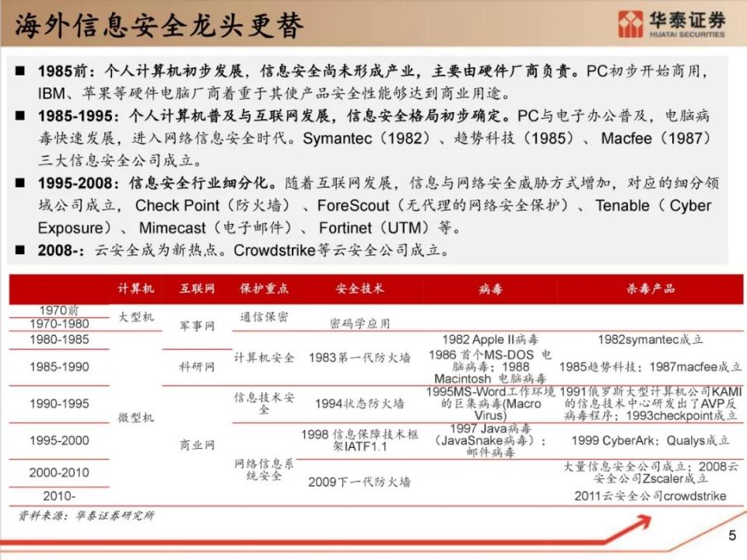This screenshot has height=560, width=747.
Task: Click the 1983第一代防火墙 cell
Action: click(359, 358)
